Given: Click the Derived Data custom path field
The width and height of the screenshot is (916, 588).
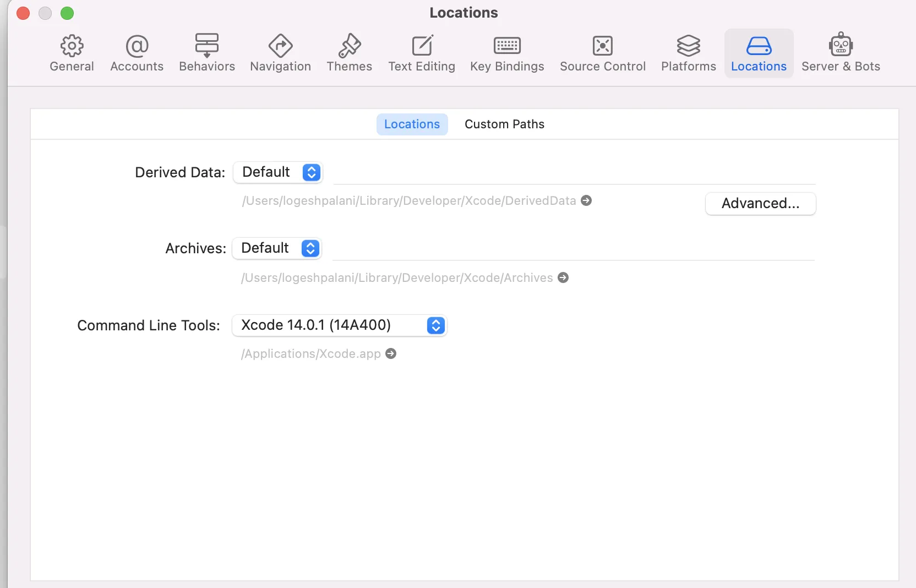Looking at the screenshot, I should tap(574, 173).
